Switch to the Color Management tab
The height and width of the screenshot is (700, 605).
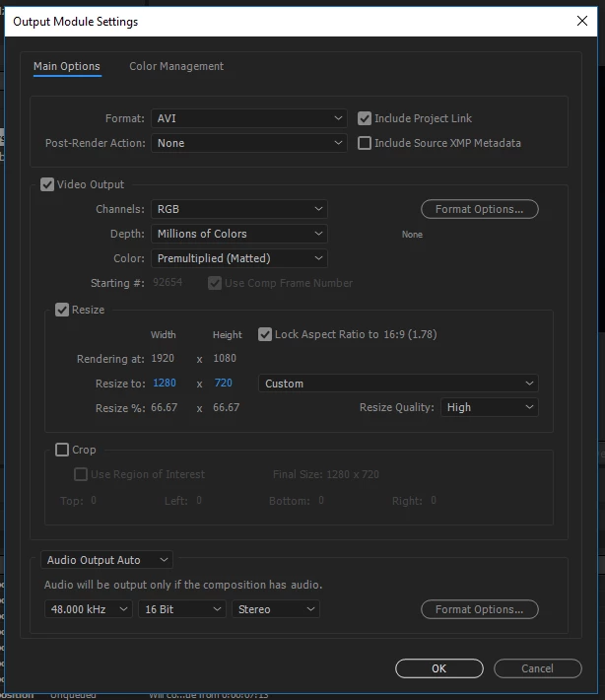click(x=176, y=66)
